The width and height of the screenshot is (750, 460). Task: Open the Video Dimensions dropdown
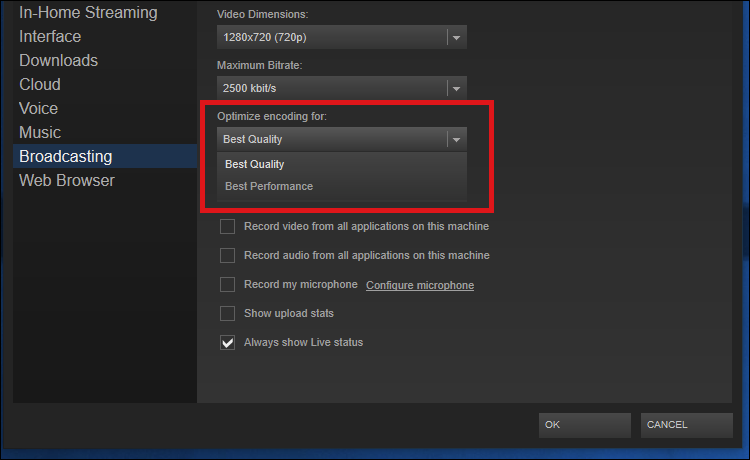(x=342, y=37)
